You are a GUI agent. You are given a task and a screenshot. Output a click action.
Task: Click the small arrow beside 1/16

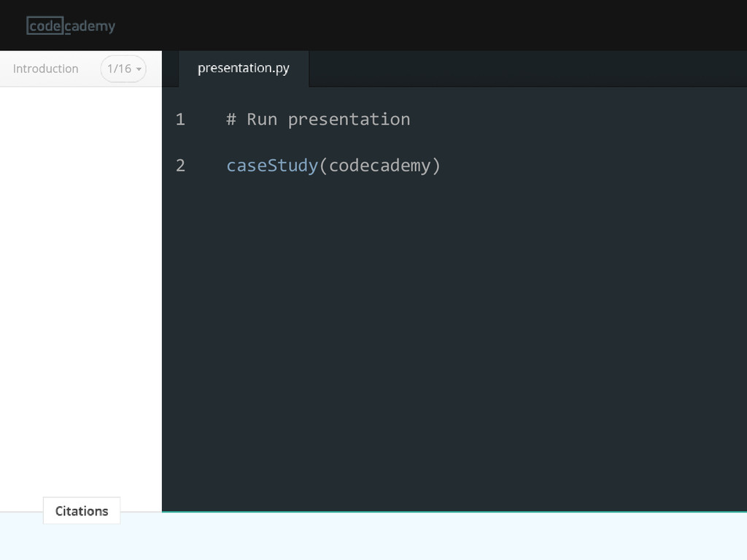139,69
